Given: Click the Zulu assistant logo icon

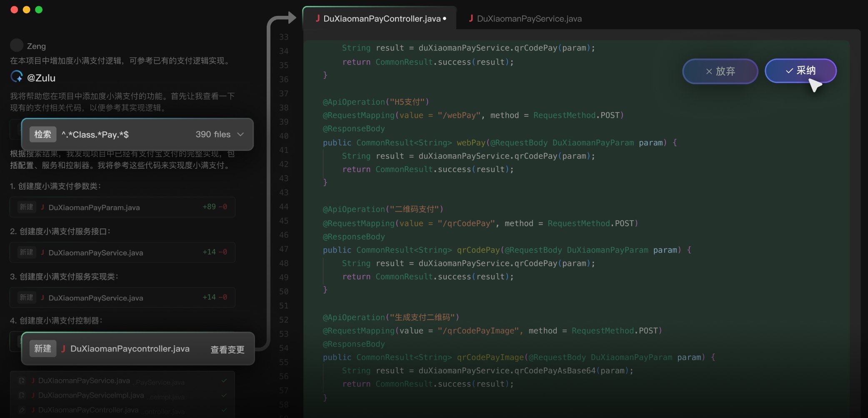Looking at the screenshot, I should [17, 77].
